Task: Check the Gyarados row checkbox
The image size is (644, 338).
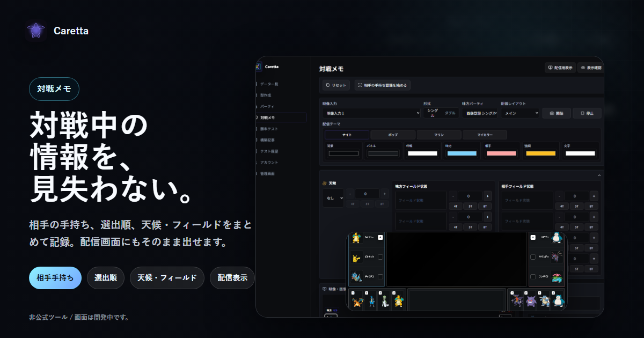Action: (380, 277)
